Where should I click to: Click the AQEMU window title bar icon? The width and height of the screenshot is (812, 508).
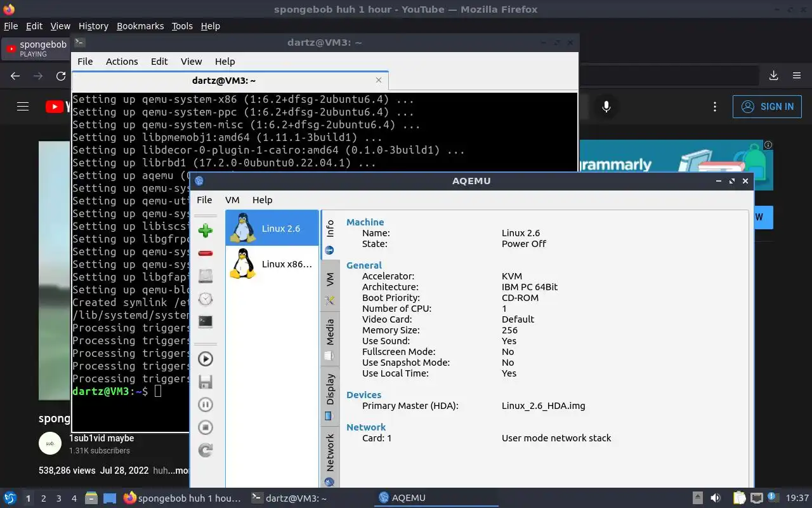pyautogui.click(x=199, y=181)
